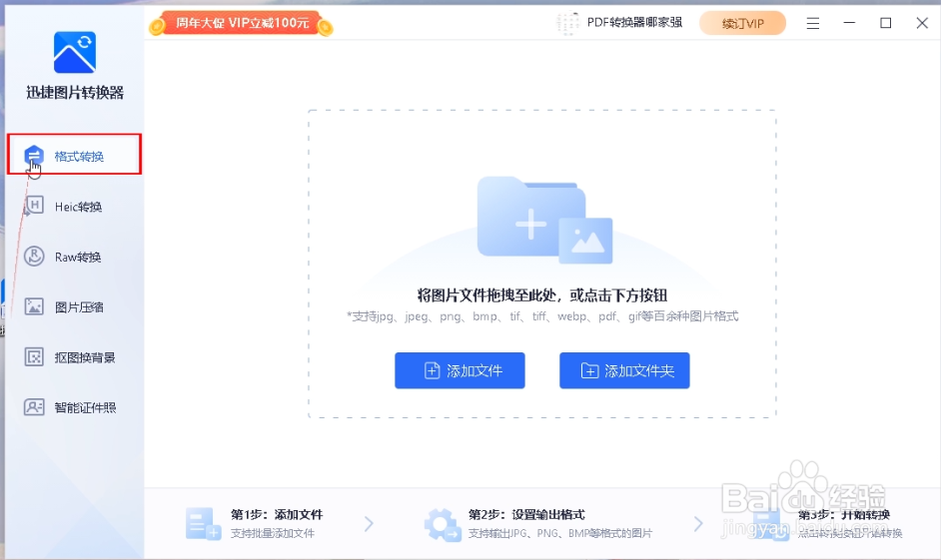
Task: Click the 第1步：添加文件 text
Action: [x=277, y=514]
